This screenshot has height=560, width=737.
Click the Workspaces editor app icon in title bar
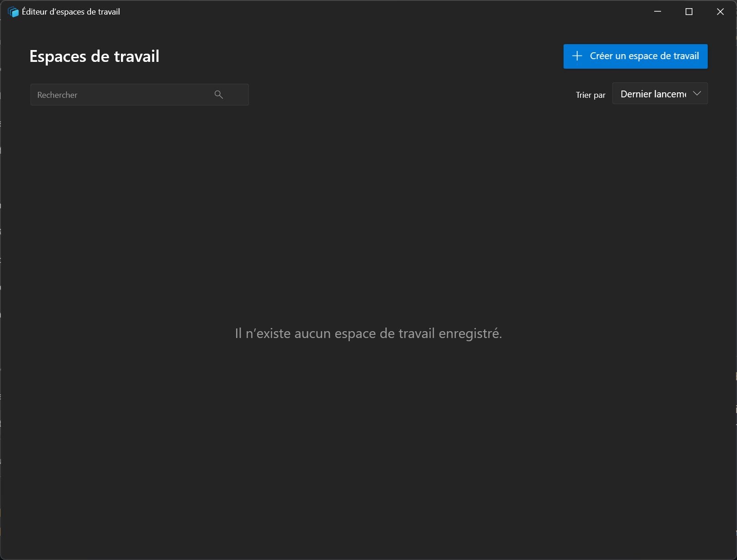(13, 12)
